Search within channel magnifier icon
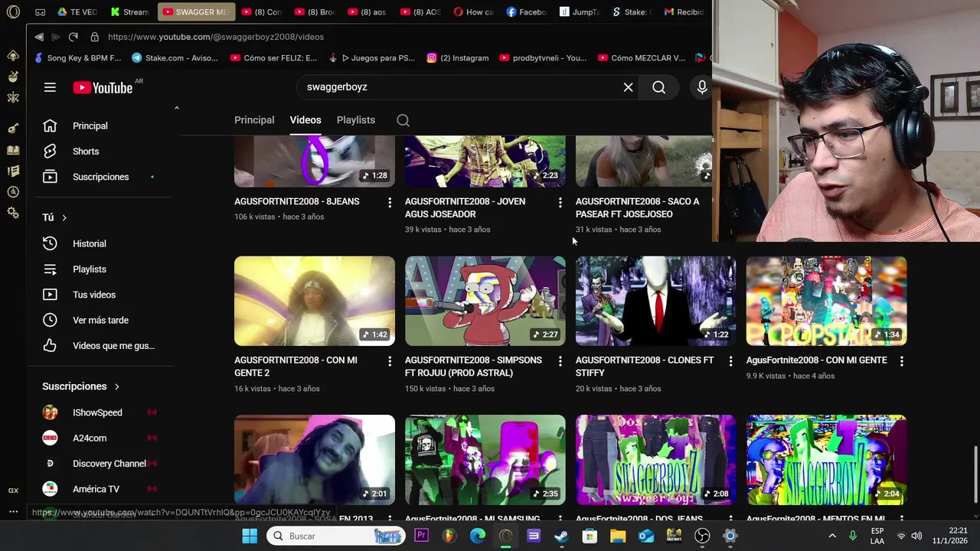 (403, 120)
